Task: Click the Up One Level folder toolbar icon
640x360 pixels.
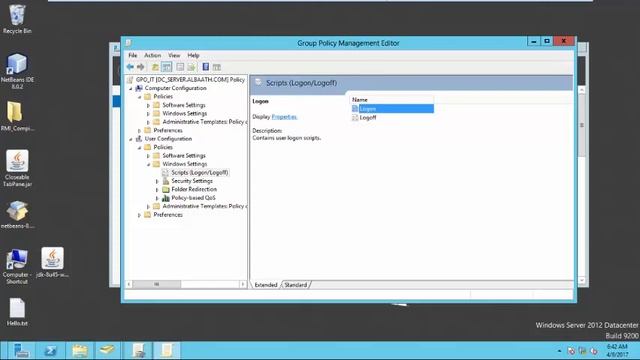Action: 155,67
